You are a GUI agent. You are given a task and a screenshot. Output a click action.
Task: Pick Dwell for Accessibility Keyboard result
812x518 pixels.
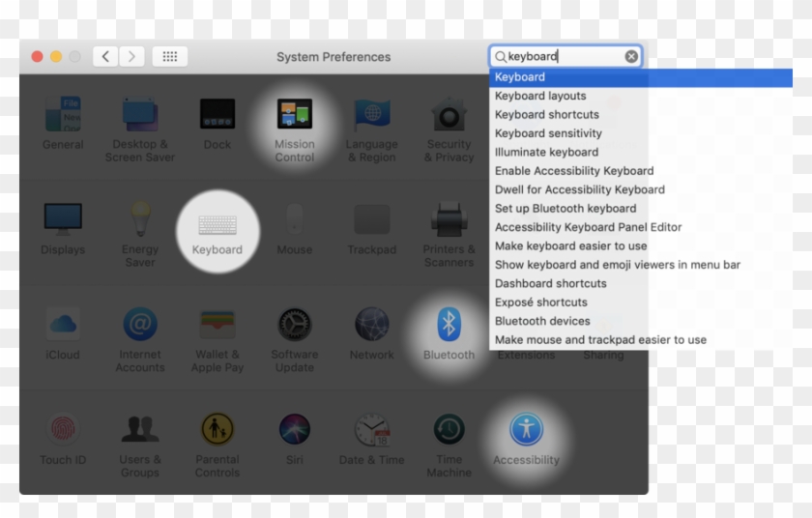[x=641, y=189]
